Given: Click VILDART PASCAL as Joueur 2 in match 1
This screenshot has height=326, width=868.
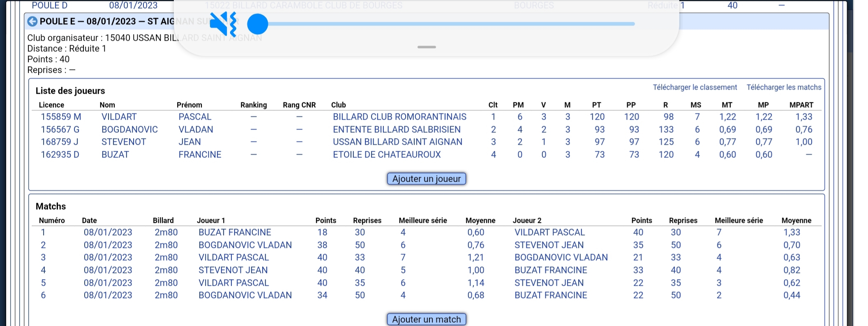Looking at the screenshot, I should pos(549,232).
